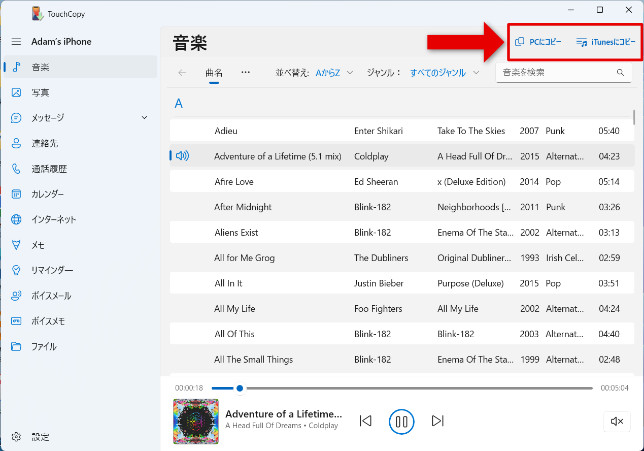This screenshot has width=644, height=451.
Task: Click the song list vertical scrollbar
Action: (635, 117)
